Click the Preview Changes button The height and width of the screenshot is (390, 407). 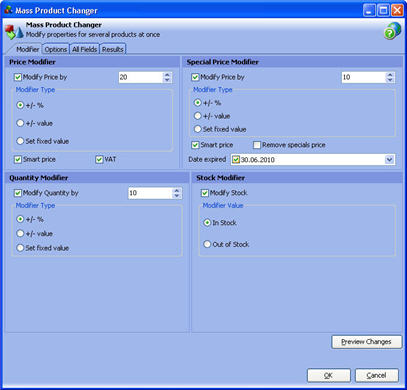click(x=366, y=342)
